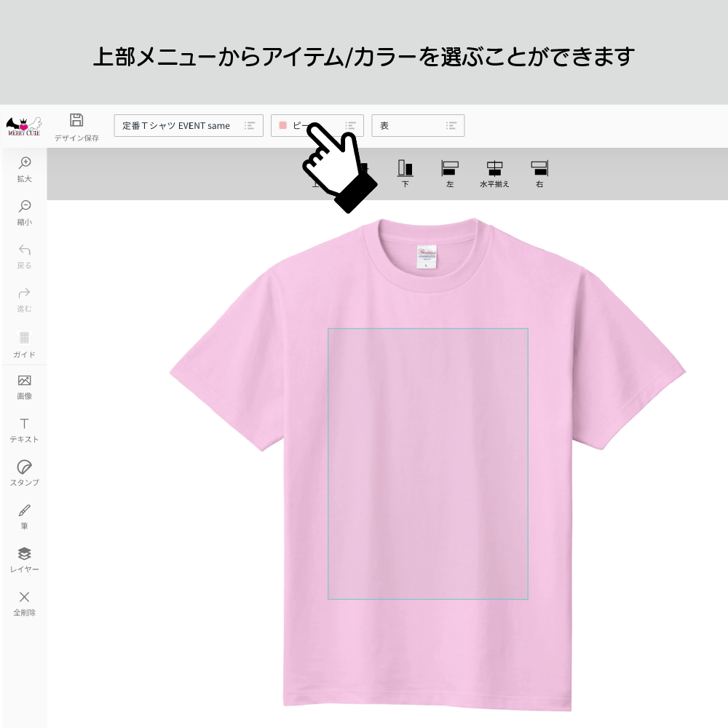Click the 戻る undo button
728x728 pixels.
pos(24,256)
